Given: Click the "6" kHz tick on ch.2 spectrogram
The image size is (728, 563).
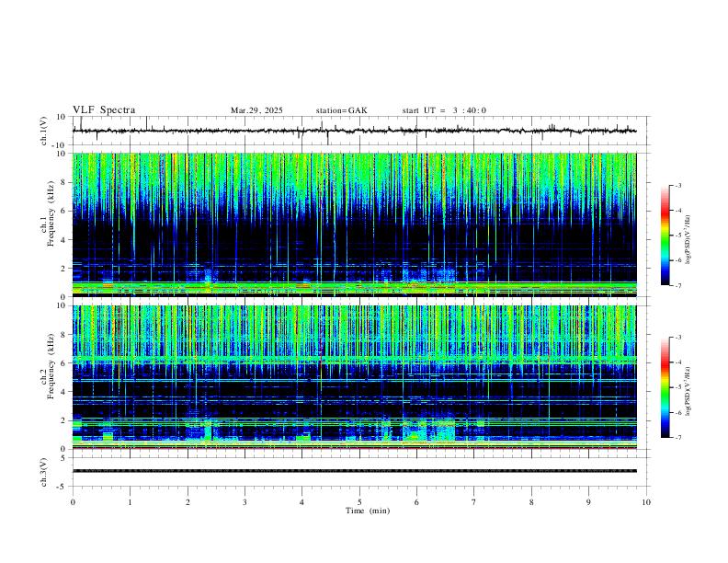Looking at the screenshot, I should [x=63, y=363].
